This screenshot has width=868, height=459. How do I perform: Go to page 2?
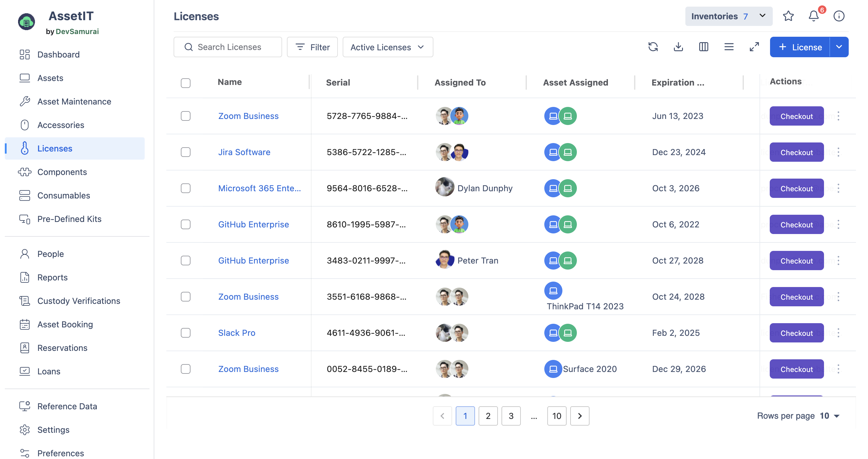(x=488, y=416)
